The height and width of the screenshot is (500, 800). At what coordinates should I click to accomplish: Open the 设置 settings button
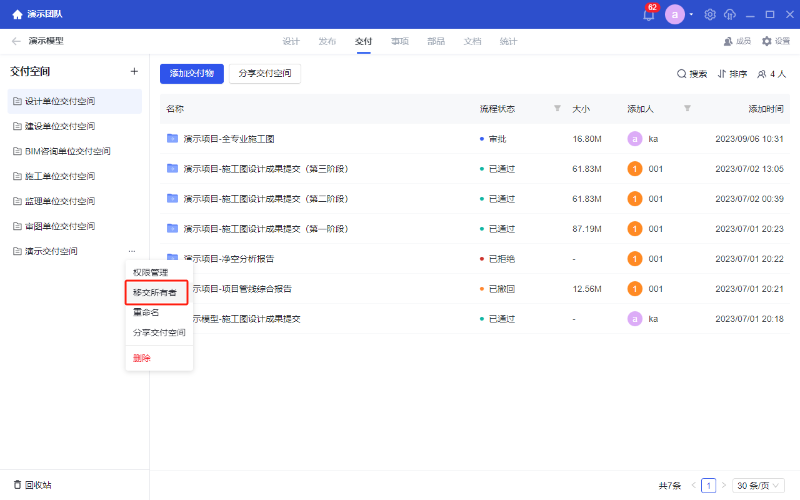point(776,41)
